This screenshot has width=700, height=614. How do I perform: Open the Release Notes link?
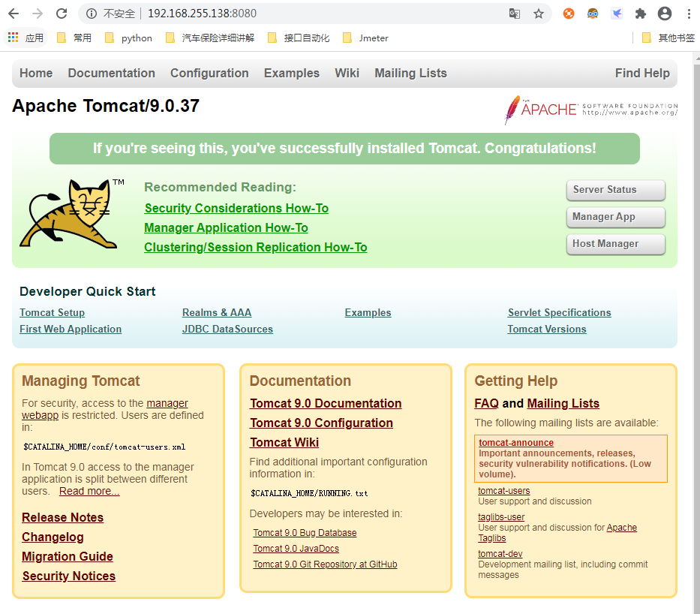pos(62,517)
